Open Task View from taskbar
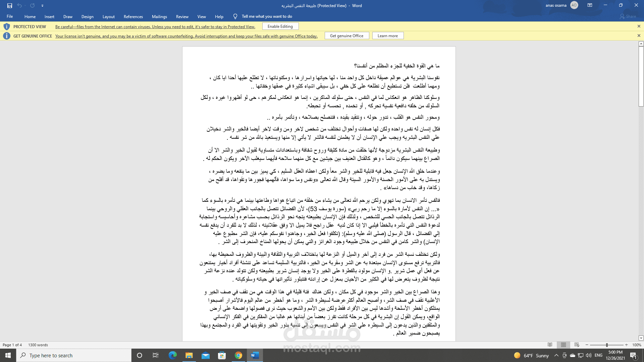 tap(155, 355)
